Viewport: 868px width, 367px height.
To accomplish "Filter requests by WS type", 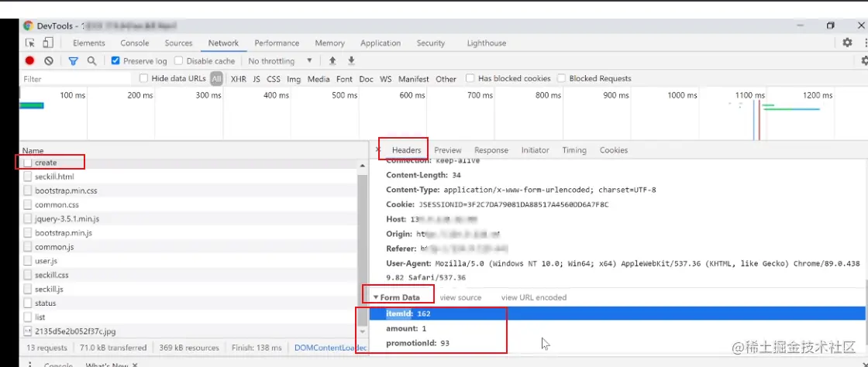I will (x=385, y=79).
